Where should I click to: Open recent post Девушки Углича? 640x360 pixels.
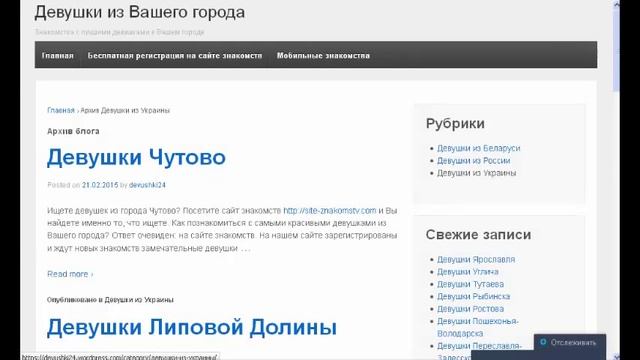click(x=468, y=271)
